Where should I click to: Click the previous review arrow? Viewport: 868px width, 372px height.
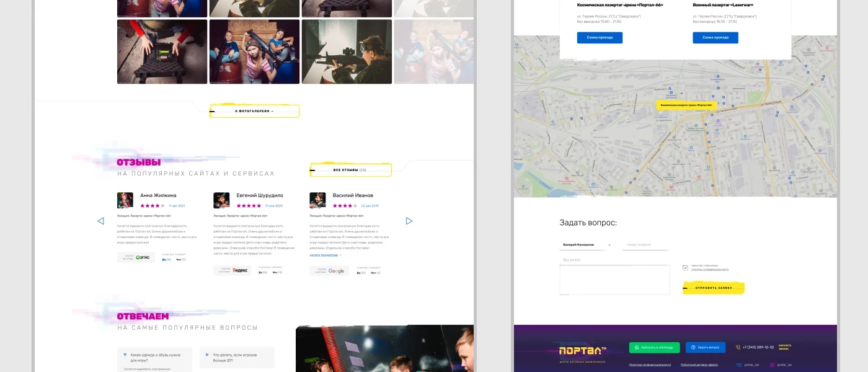point(100,221)
